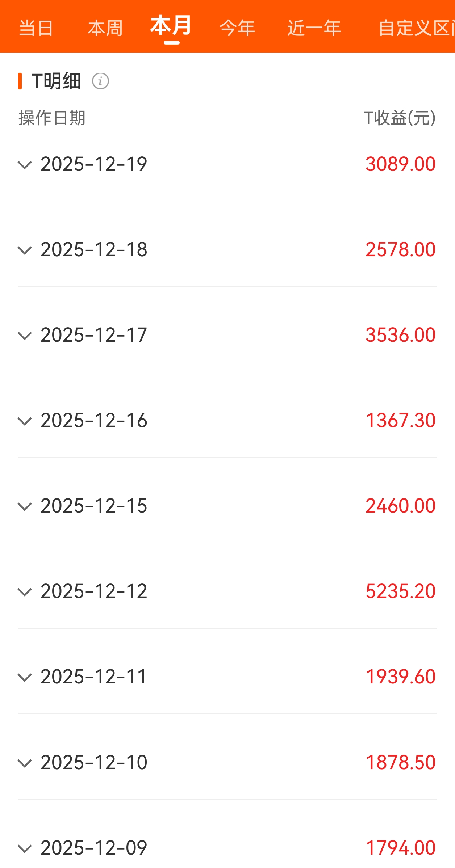Expand the 2025-12-18 row chevron
Image resolution: width=455 pixels, height=868 pixels.
click(25, 250)
